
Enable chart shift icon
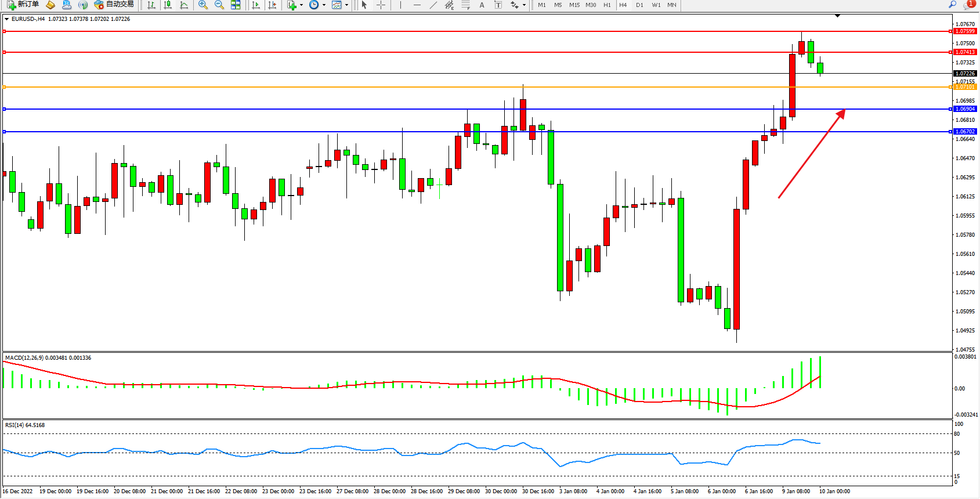pos(272,5)
